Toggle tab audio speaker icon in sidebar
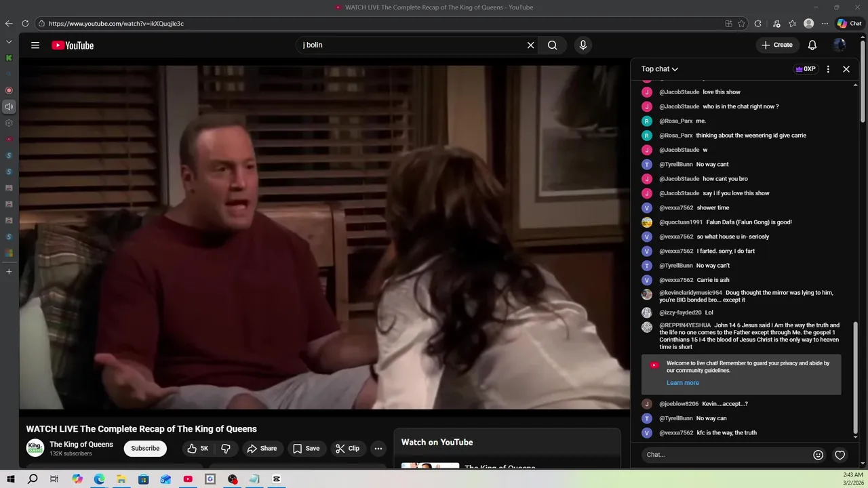The image size is (868, 488). (x=9, y=106)
